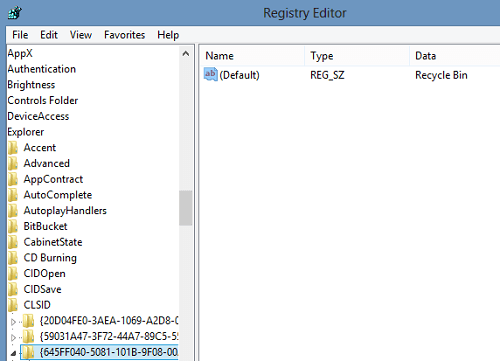
Task: Click the Recycle Bin data cell
Action: pyautogui.click(x=441, y=75)
